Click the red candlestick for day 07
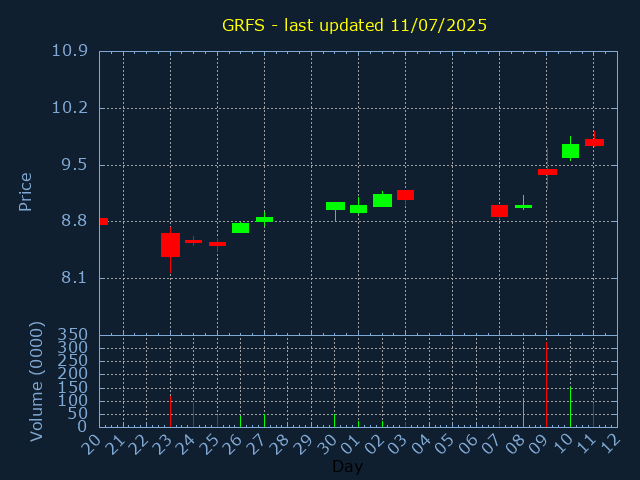Viewport: 640px width, 480px height. pos(500,211)
